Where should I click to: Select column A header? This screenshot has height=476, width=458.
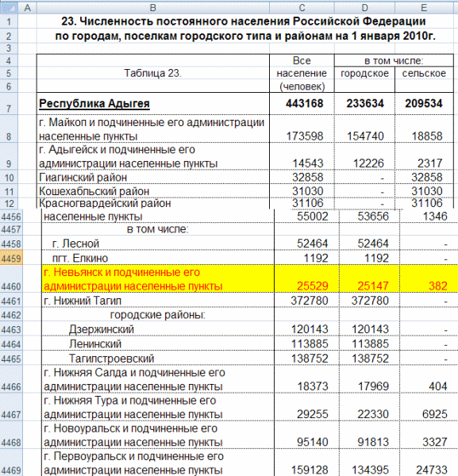27,8
